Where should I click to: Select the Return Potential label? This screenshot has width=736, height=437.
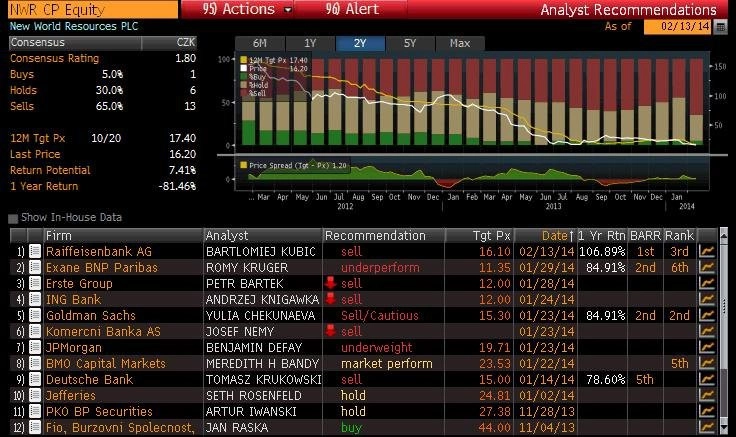point(50,170)
